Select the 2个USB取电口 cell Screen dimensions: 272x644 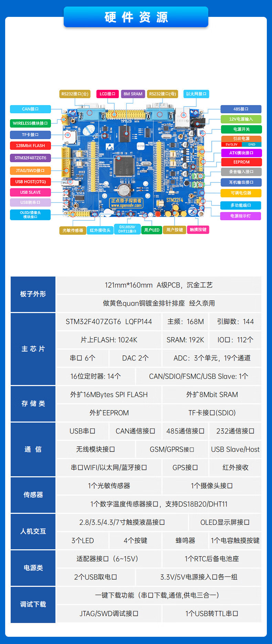pyautogui.click(x=96, y=577)
